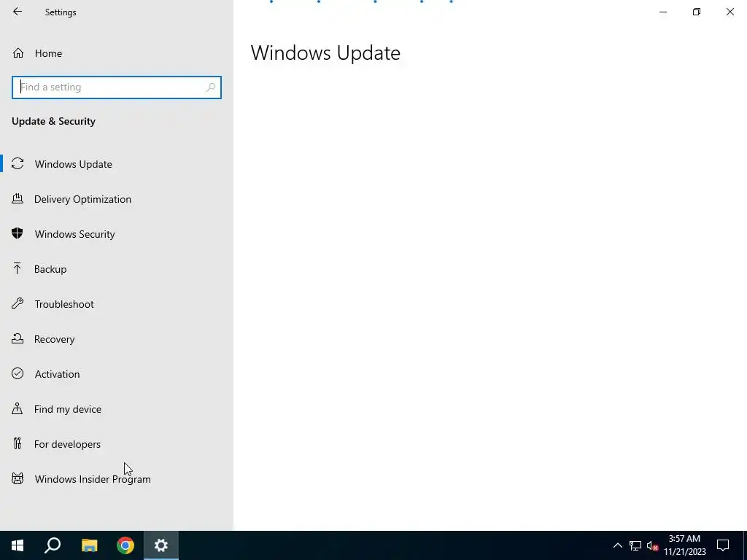The height and width of the screenshot is (560, 747).
Task: Click the Home house icon
Action: pyautogui.click(x=18, y=53)
